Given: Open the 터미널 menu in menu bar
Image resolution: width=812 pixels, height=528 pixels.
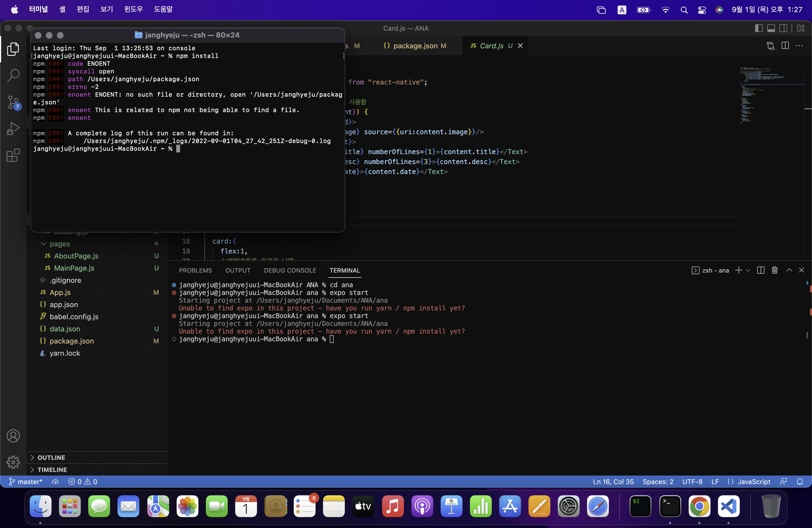Looking at the screenshot, I should coord(39,10).
